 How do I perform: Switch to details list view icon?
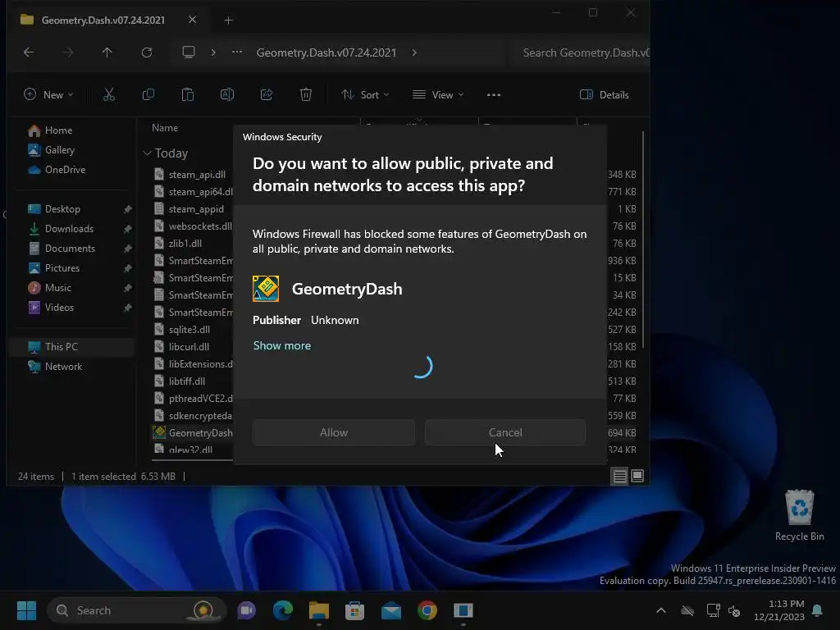tap(620, 476)
